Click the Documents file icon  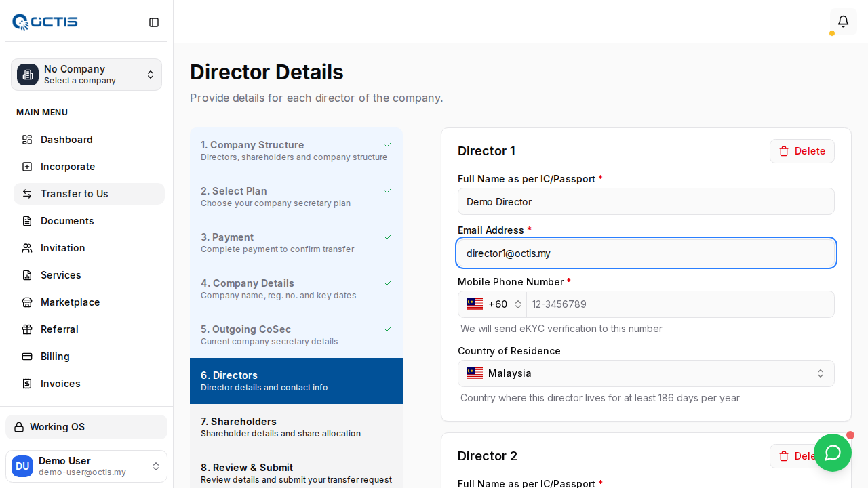[27, 221]
